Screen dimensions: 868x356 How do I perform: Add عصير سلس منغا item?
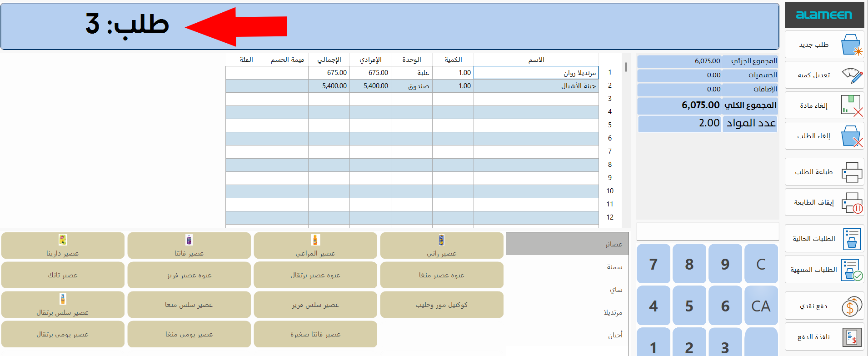coord(189,305)
